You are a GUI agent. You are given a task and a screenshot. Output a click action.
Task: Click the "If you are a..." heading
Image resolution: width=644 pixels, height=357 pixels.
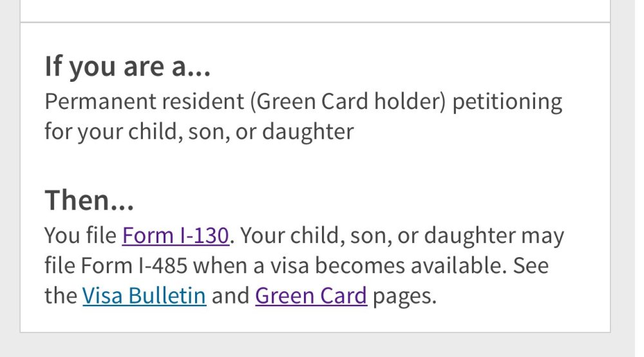tap(128, 67)
